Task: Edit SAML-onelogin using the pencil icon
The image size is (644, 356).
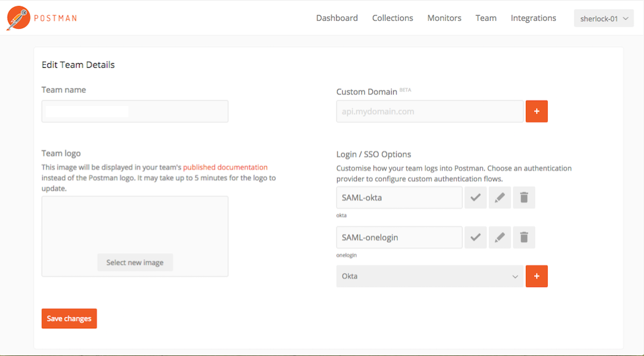Action: coord(500,237)
